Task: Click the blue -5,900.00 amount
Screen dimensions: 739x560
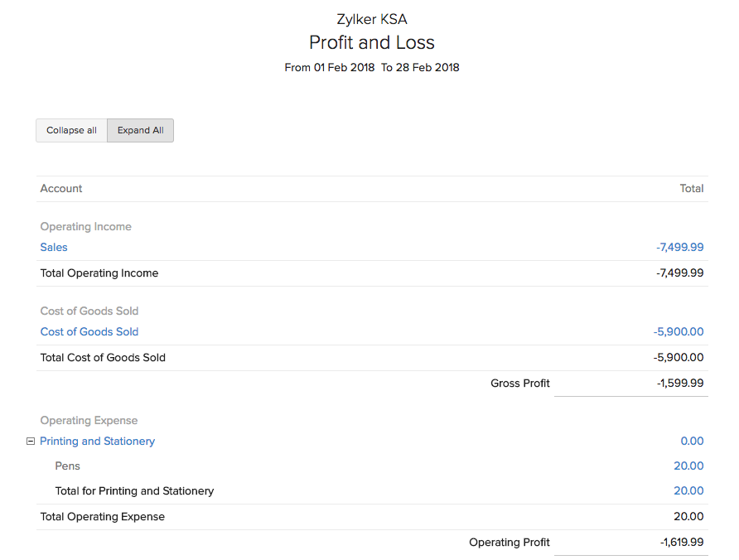Action: point(678,331)
